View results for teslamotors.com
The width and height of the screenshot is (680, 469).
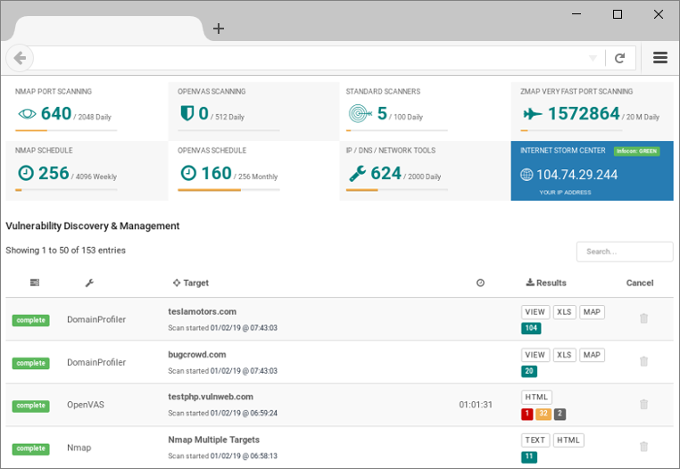(x=535, y=312)
